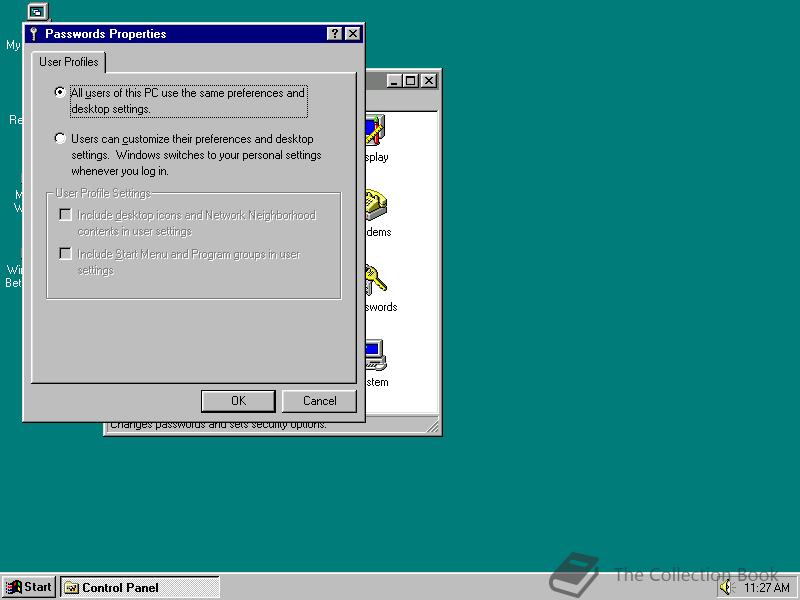Image resolution: width=800 pixels, height=600 pixels.
Task: Maximize the Control Panel window
Action: [411, 81]
